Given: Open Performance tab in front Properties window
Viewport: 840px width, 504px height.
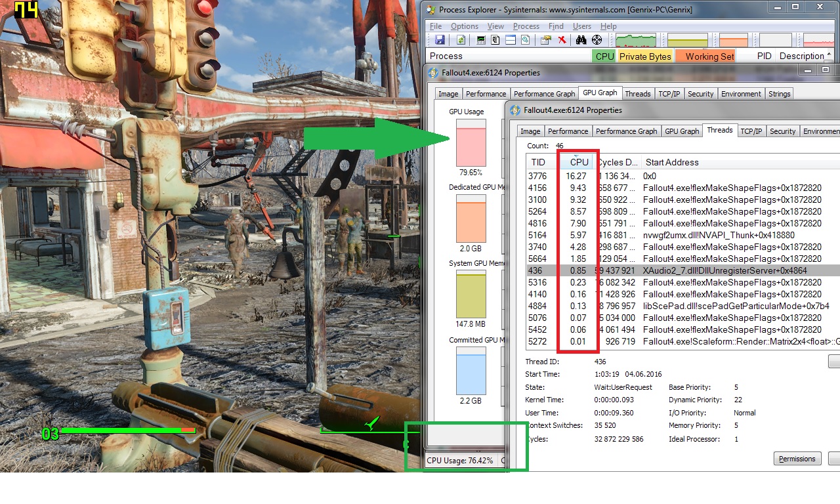Looking at the screenshot, I should [x=568, y=131].
